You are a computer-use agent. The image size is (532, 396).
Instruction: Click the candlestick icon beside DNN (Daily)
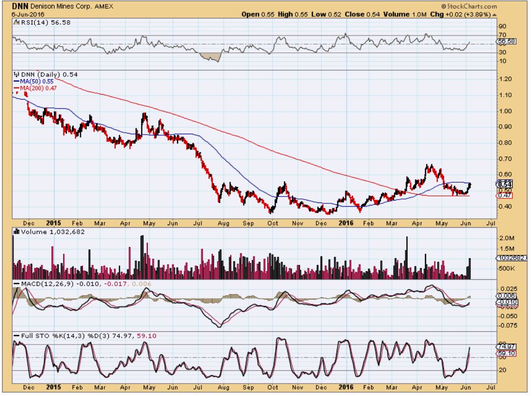coord(16,75)
